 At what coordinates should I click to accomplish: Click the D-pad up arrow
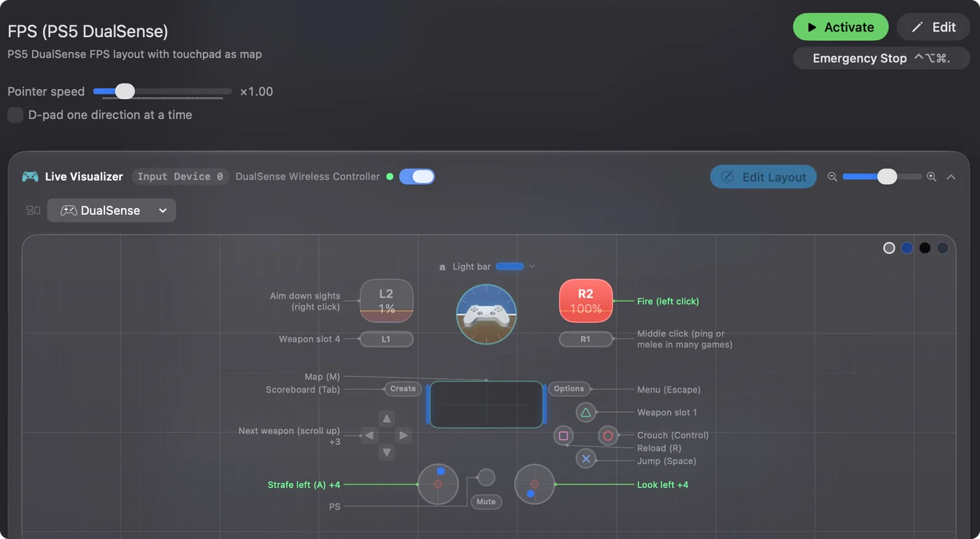coord(386,418)
